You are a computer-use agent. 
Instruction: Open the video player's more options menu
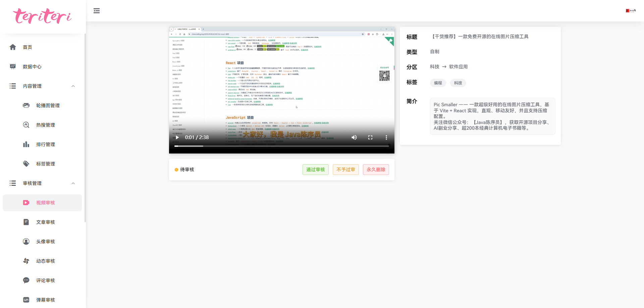[386, 137]
